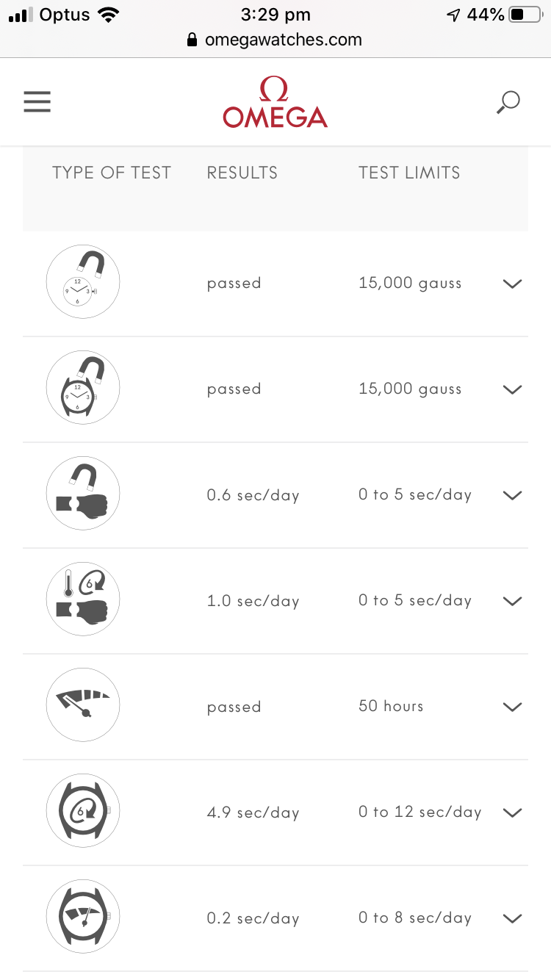Tap the watch with rotating arrow icon
The image size is (551, 980).
point(83,811)
